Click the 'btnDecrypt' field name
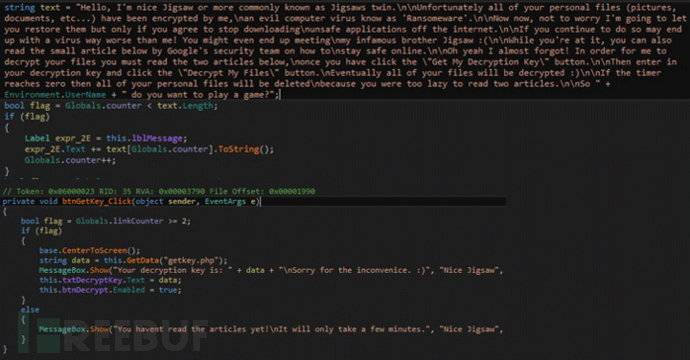 pyautogui.click(x=85, y=290)
